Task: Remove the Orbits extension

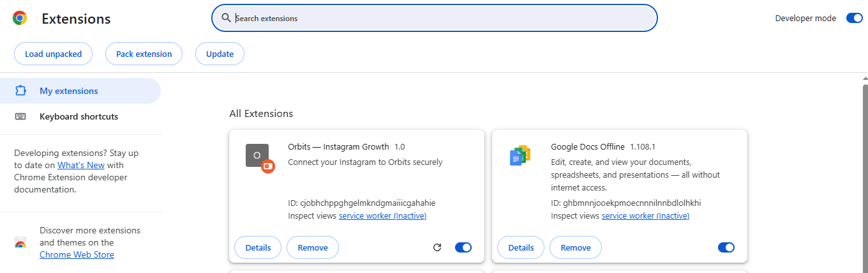Action: click(x=313, y=247)
